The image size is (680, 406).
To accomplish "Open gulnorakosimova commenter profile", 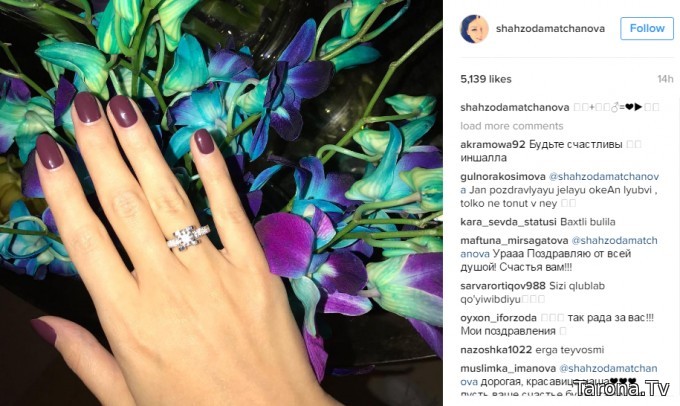I will (503, 177).
